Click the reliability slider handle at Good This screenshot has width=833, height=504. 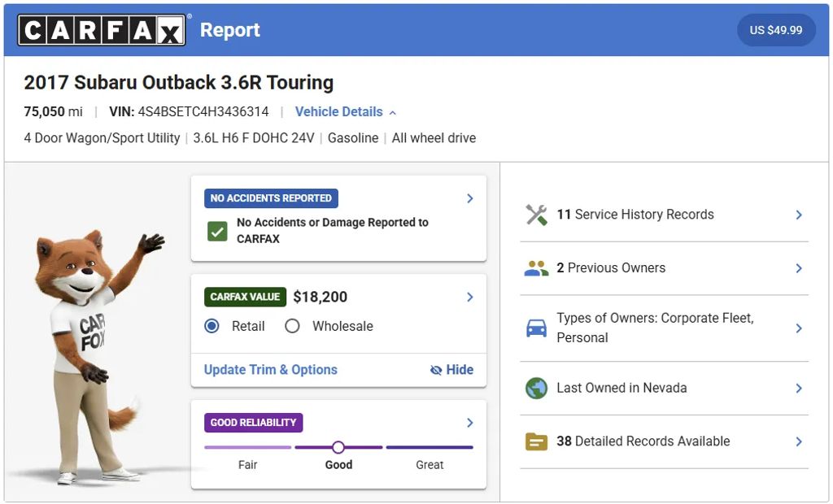pyautogui.click(x=338, y=447)
